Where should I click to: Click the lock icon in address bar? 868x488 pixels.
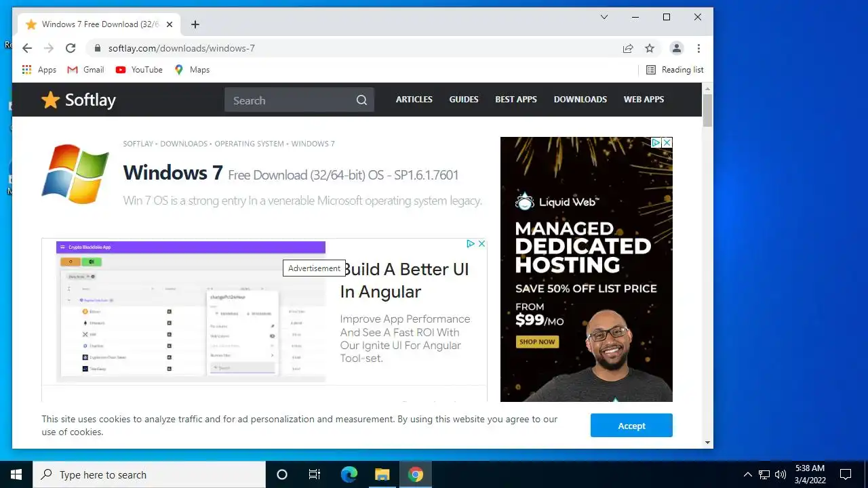coord(98,48)
